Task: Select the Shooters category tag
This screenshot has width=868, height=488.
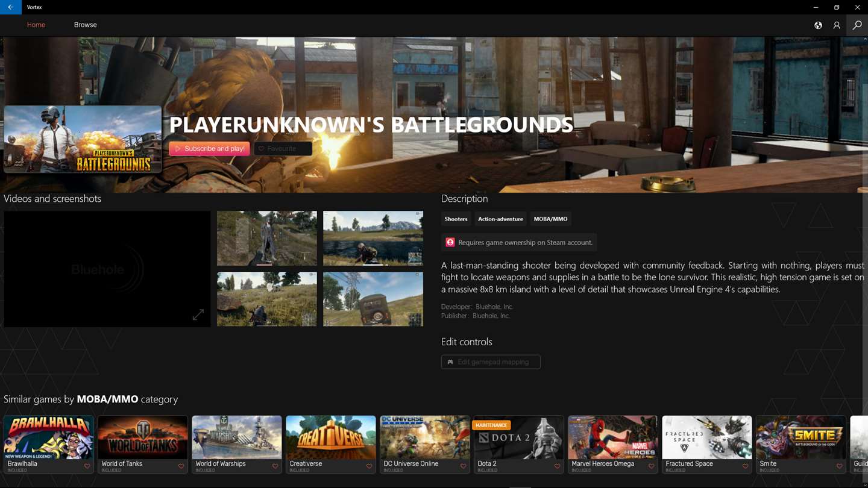Action: (456, 219)
